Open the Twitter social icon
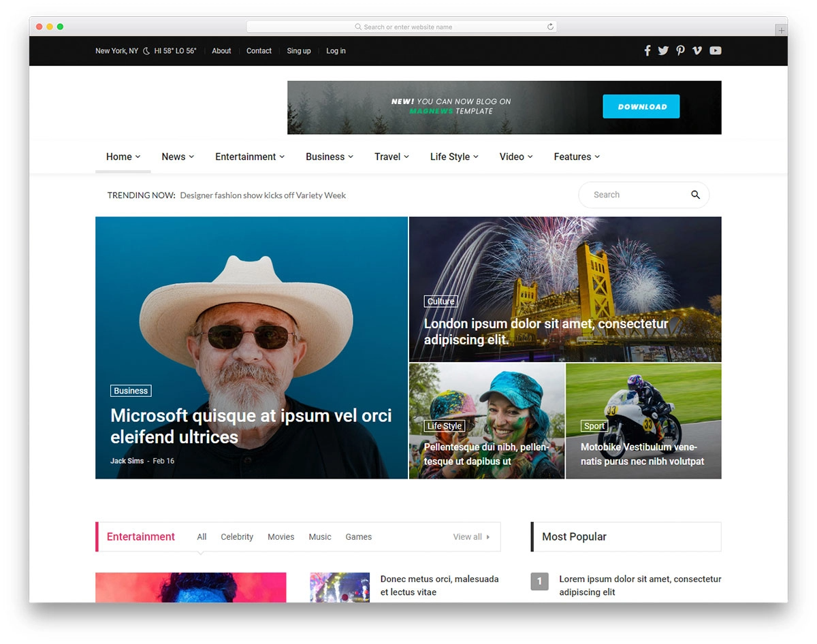Viewport: 817px width, 644px height. click(663, 50)
